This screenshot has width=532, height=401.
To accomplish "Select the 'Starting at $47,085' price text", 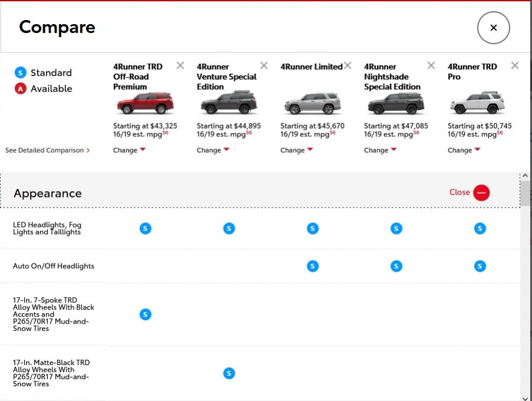I will point(396,126).
